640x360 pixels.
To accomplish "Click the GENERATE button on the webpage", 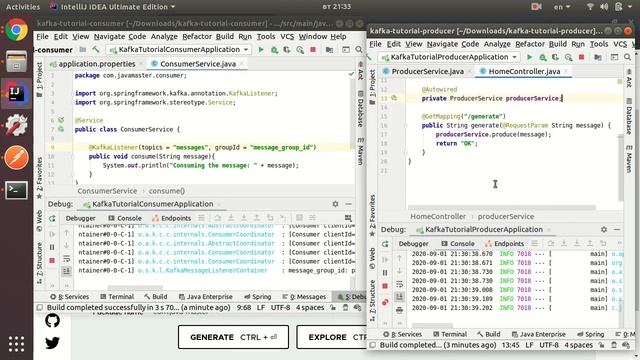I will [233, 337].
